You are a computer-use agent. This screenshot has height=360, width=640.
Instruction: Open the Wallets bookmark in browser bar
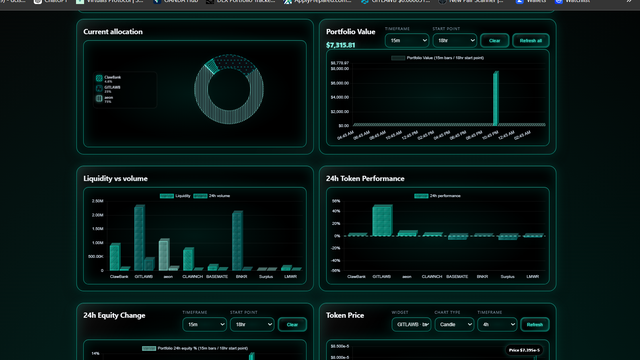click(531, 2)
